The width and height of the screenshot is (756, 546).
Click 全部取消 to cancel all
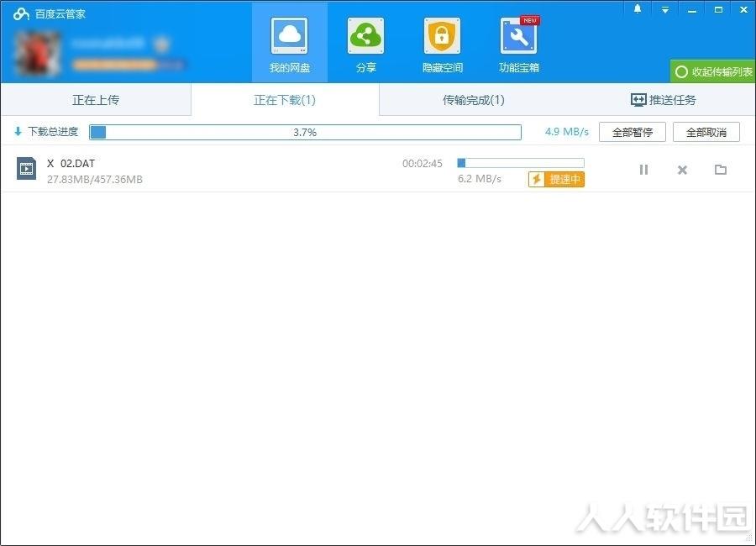point(706,132)
